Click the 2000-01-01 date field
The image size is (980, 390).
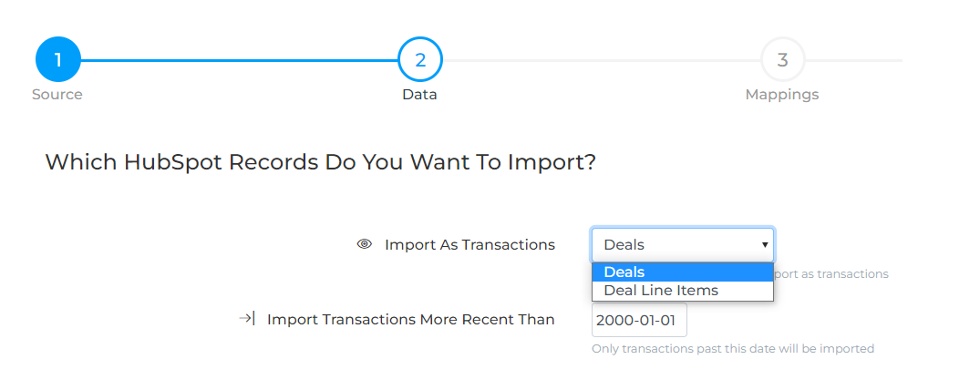(639, 320)
